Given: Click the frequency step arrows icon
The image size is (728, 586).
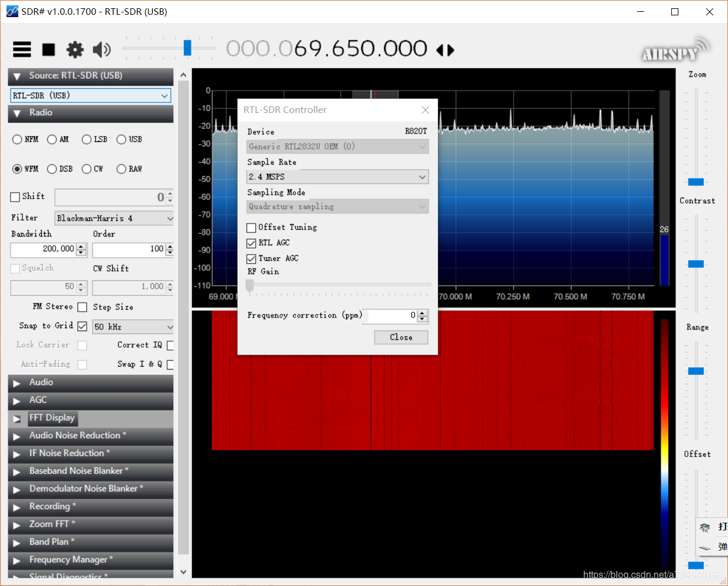Looking at the screenshot, I should (x=446, y=50).
